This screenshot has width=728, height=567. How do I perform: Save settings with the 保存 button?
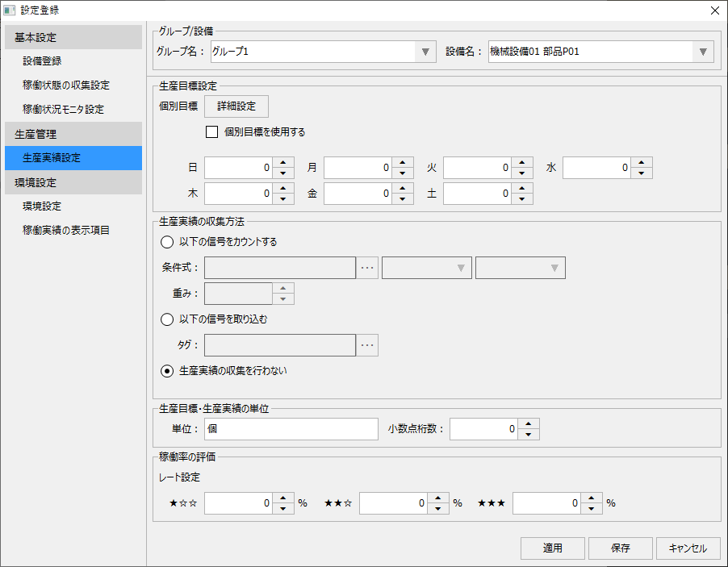620,548
